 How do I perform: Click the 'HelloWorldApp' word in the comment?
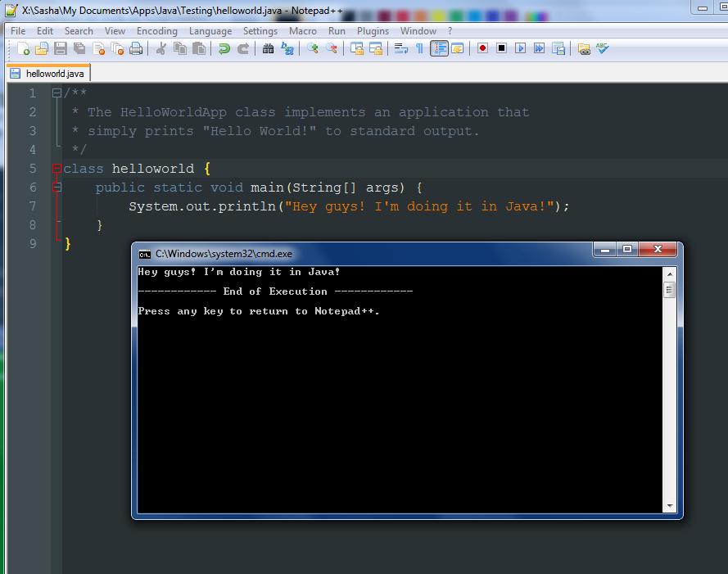tap(174, 112)
